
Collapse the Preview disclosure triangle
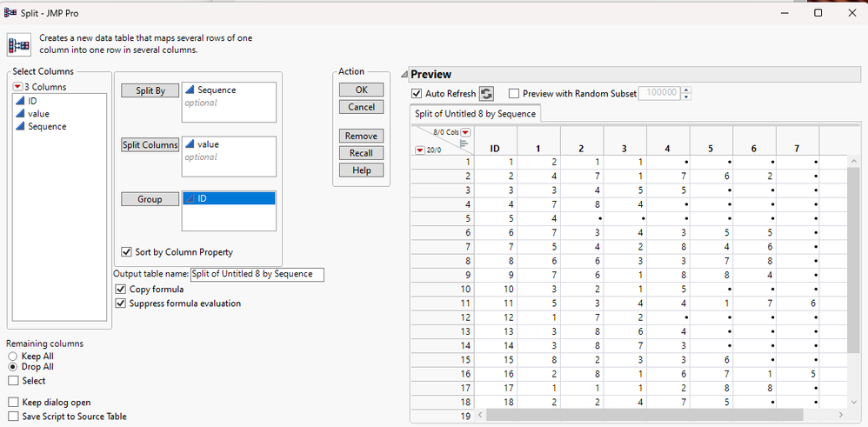pos(405,75)
